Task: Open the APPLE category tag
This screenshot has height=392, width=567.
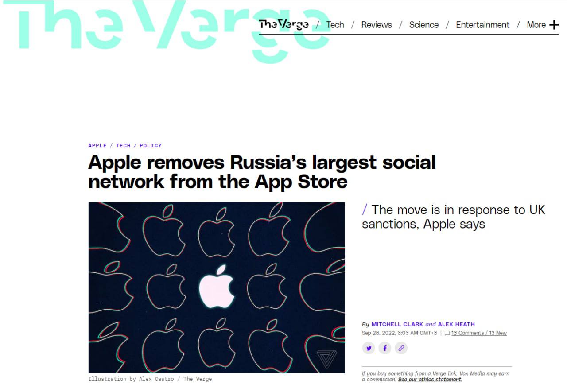Action: (x=97, y=146)
